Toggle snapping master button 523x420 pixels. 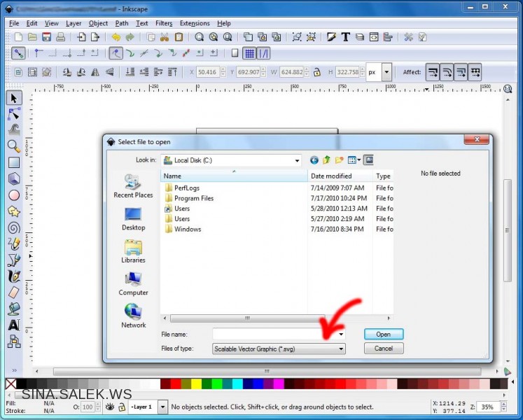(18, 53)
